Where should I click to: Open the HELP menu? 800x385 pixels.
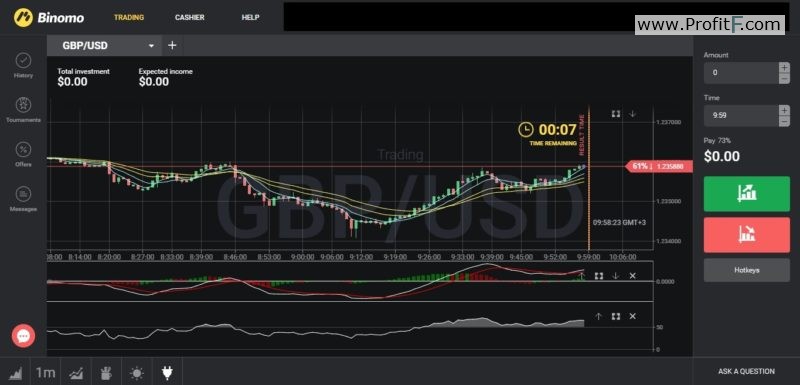250,17
